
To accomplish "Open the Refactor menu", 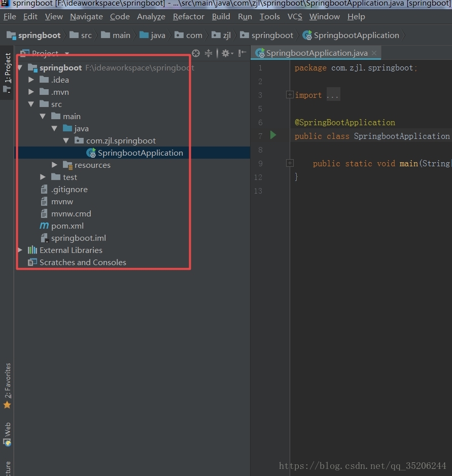I will tap(188, 17).
